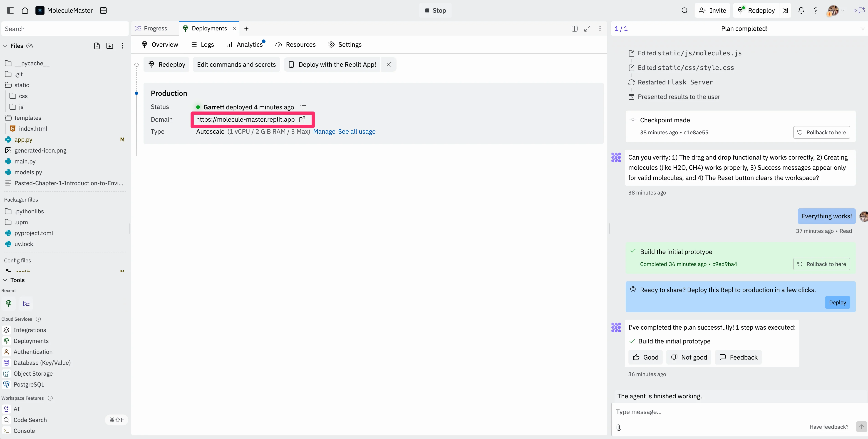
Task: Click the search magnifier in top bar
Action: 684,10
